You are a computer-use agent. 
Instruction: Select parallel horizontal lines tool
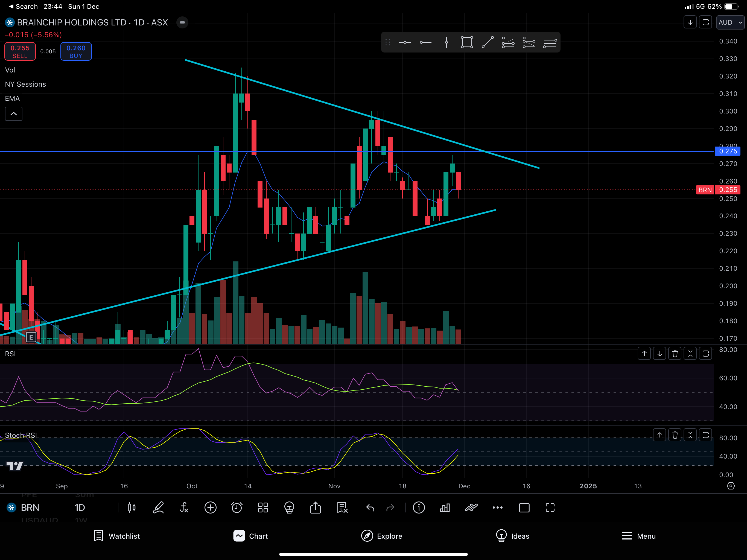pos(550,42)
